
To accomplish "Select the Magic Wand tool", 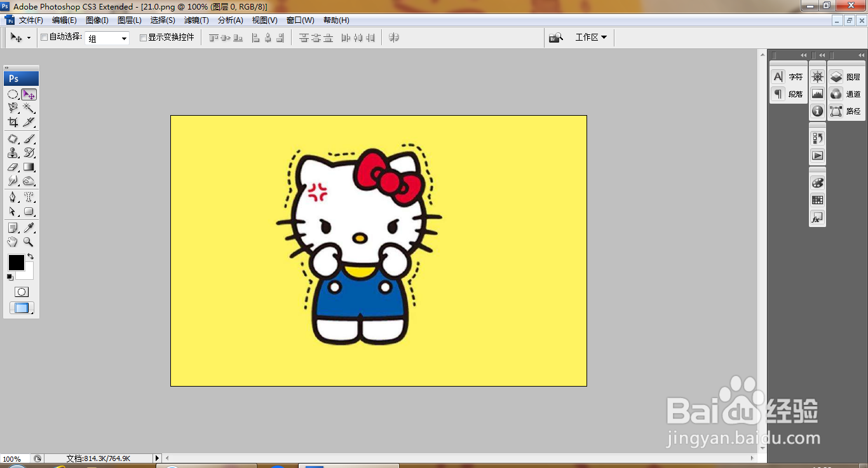I will 29,108.
